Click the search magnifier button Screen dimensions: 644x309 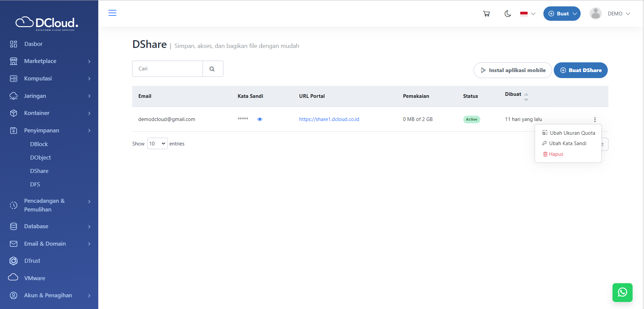212,69
